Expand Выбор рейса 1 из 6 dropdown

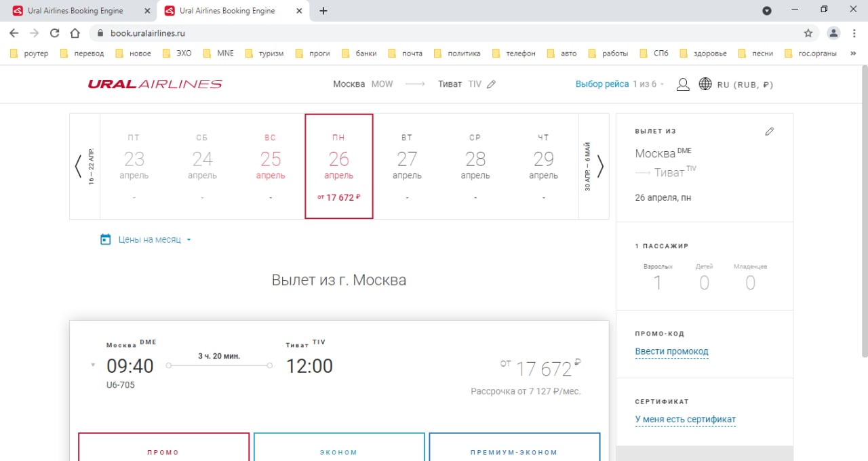[x=620, y=84]
